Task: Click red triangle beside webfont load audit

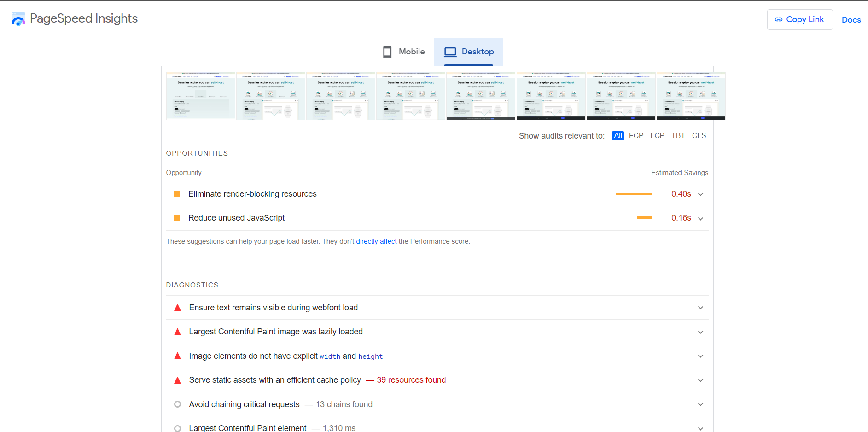Action: [x=177, y=308]
